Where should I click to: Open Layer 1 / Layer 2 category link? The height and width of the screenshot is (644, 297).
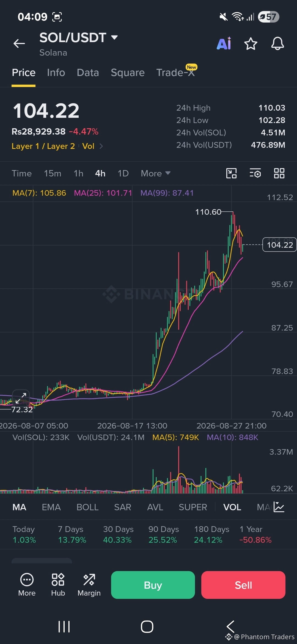coord(43,146)
